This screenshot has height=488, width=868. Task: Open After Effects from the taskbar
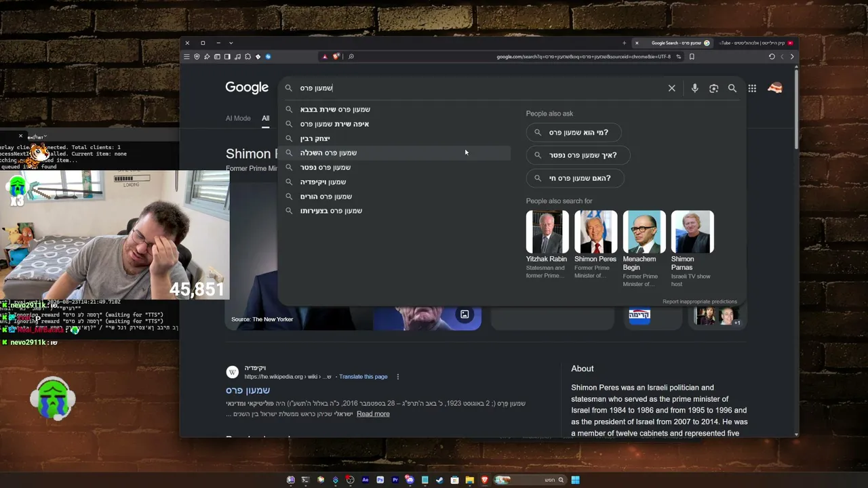click(x=365, y=480)
